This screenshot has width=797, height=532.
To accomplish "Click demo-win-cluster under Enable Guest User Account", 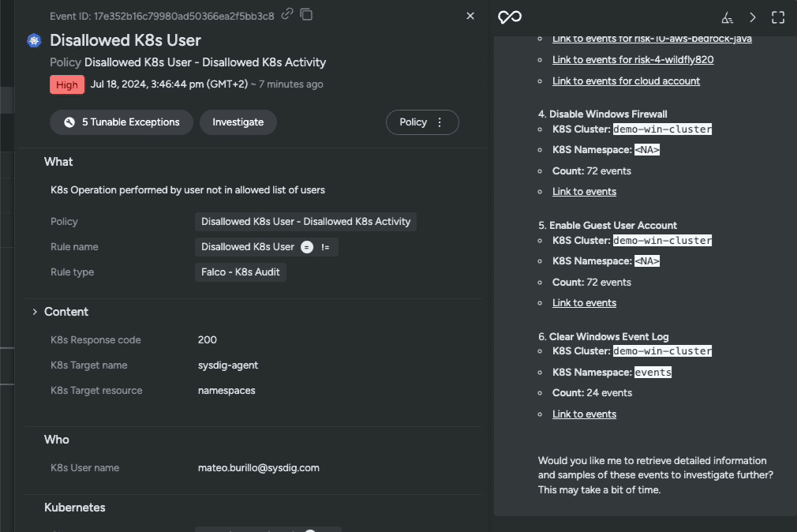I will coord(662,241).
